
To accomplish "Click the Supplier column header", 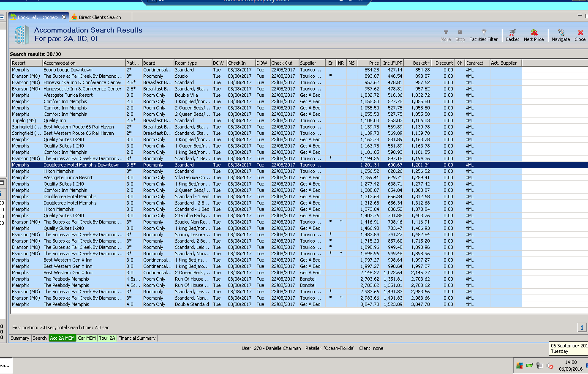I will [312, 63].
